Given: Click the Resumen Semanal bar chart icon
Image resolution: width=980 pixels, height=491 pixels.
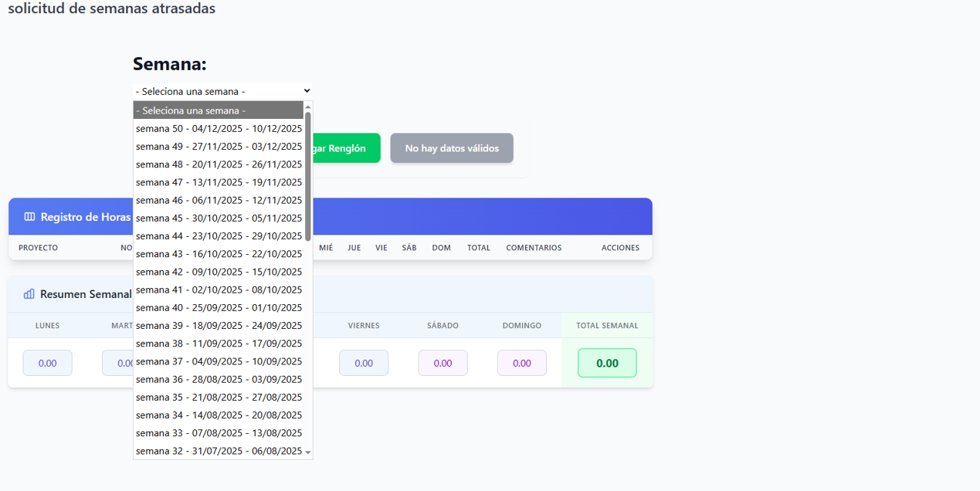Looking at the screenshot, I should point(29,294).
